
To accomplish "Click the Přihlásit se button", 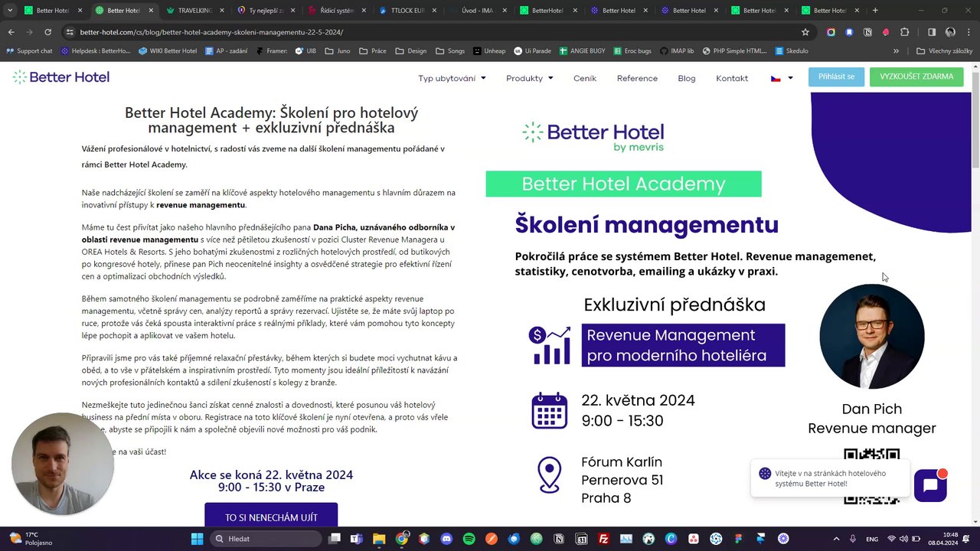I will [x=836, y=77].
